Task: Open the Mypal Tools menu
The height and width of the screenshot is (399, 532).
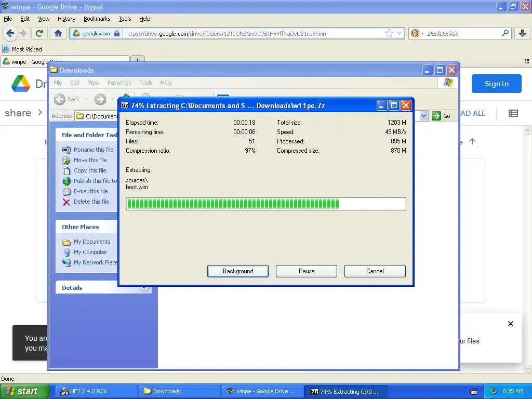Action: (x=125, y=19)
